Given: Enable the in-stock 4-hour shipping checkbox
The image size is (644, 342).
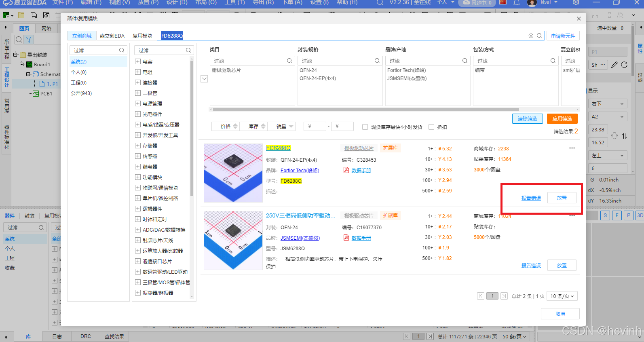Looking at the screenshot, I should click(x=365, y=127).
